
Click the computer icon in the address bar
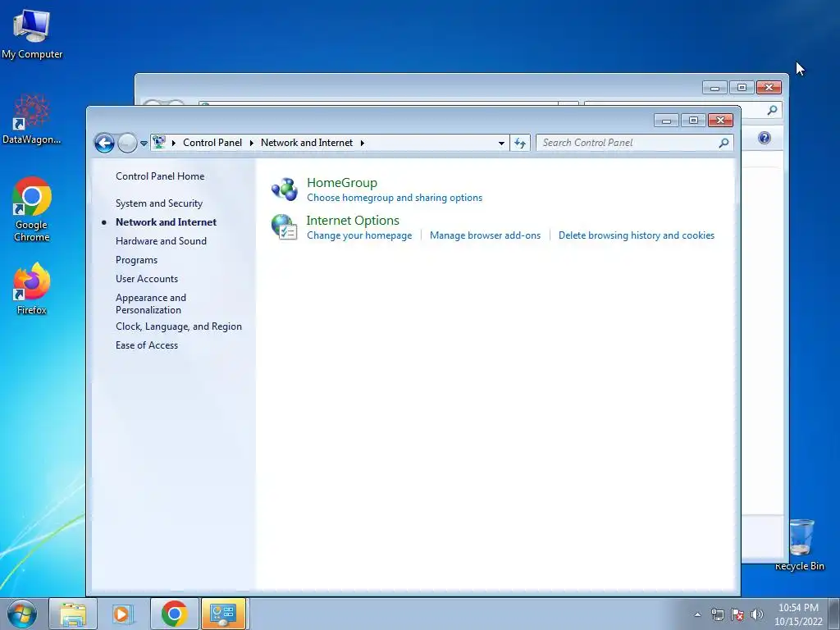click(x=159, y=143)
